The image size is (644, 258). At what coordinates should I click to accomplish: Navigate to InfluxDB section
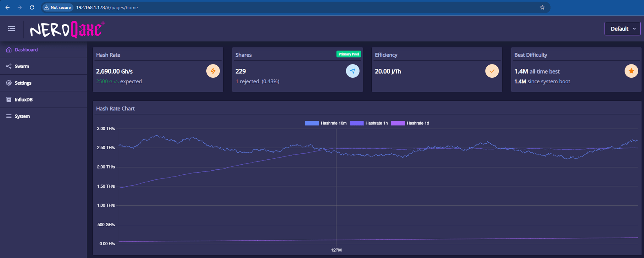point(24,100)
